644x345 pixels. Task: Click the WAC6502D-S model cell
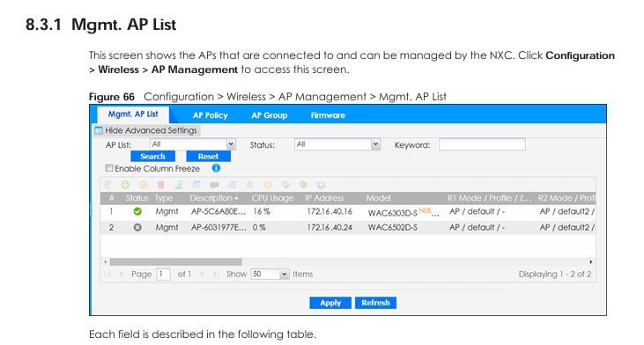(x=393, y=227)
